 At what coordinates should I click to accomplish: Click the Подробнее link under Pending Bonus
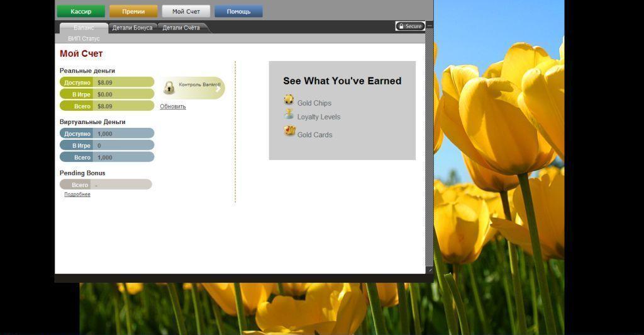[x=77, y=195]
